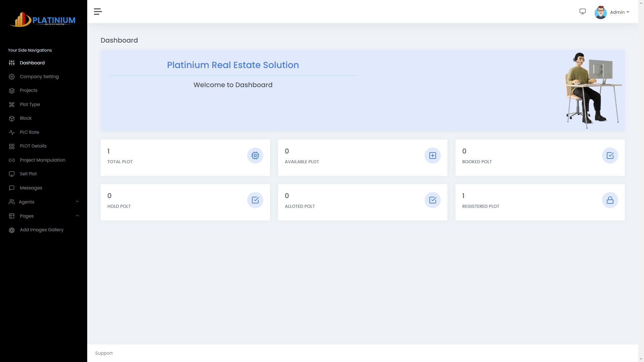Toggle the hamburger sidebar menu icon
The height and width of the screenshot is (362, 644).
98,12
